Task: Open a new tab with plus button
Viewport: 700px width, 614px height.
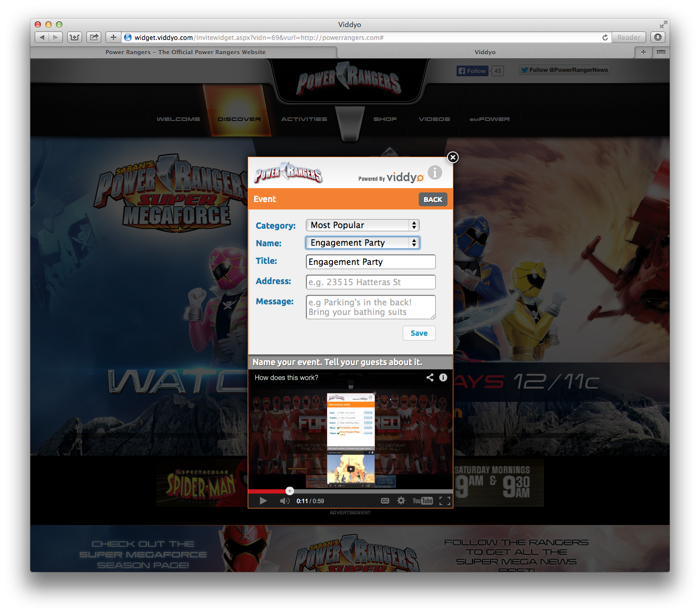Action: pyautogui.click(x=644, y=52)
